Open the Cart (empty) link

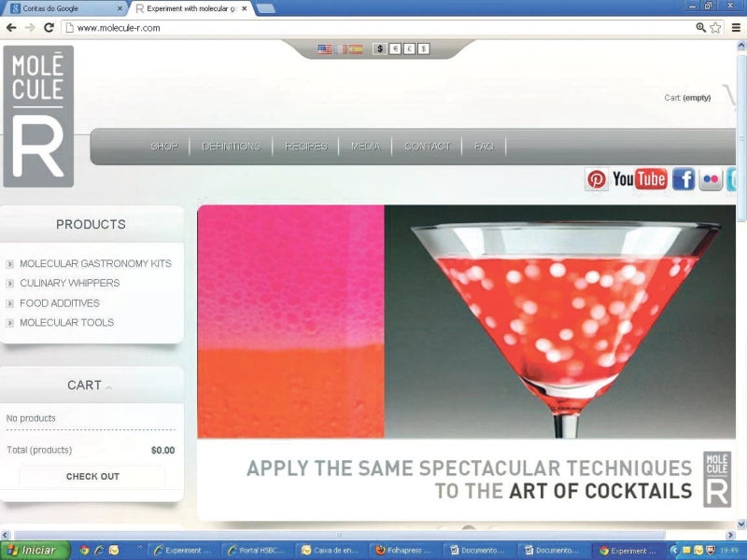pyautogui.click(x=687, y=98)
